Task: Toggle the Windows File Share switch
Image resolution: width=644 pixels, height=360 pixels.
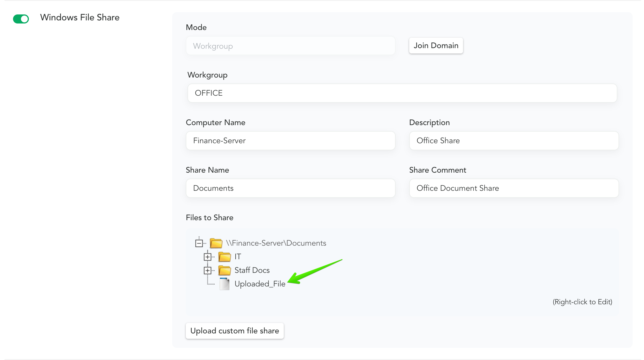Action: (x=21, y=19)
